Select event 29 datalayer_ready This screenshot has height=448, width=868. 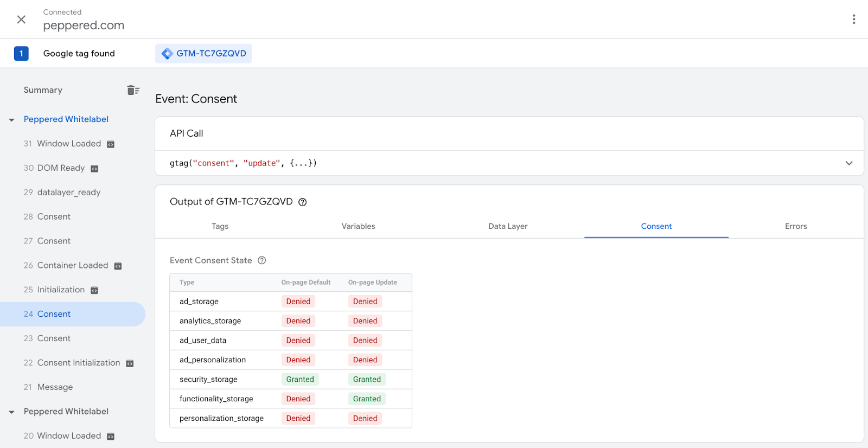62,193
